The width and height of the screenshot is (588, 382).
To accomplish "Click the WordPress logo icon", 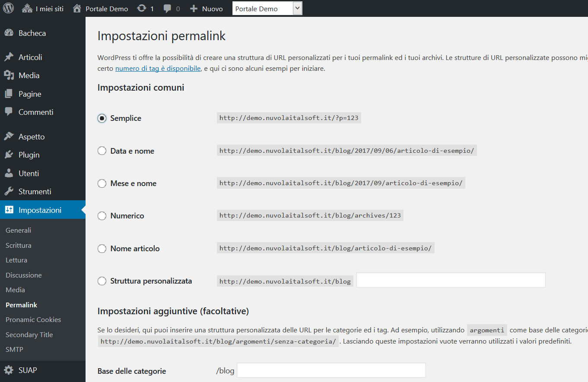I will click(9, 8).
